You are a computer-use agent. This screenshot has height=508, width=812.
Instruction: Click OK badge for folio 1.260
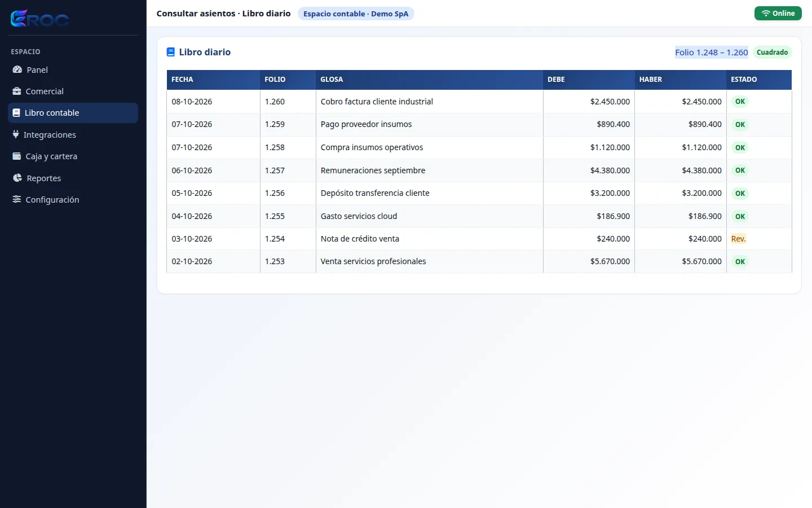[740, 102]
